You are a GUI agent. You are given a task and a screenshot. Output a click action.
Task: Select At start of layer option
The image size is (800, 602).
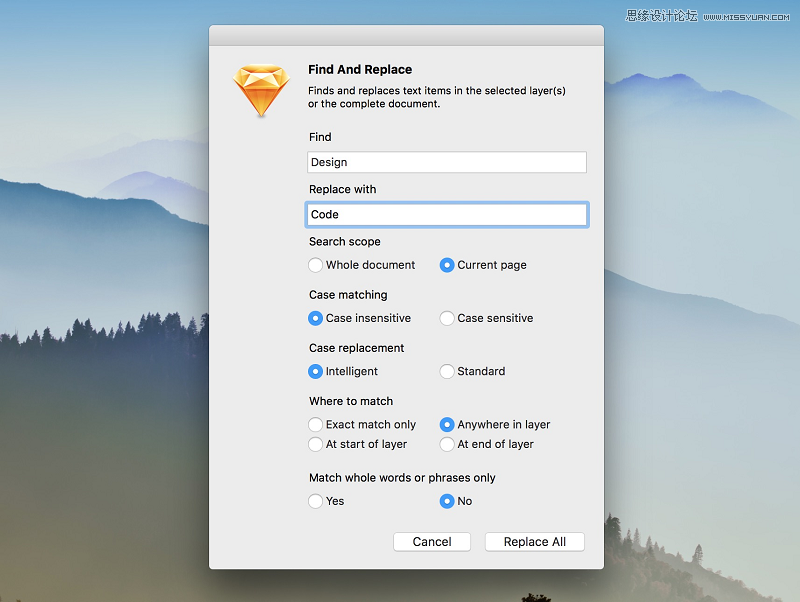(316, 444)
